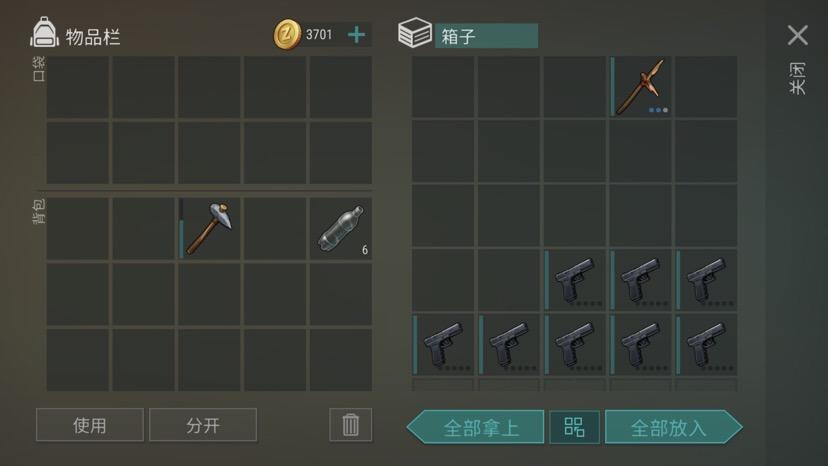Click the top-left empty chest slot
The height and width of the screenshot is (466, 828).
pos(443,87)
